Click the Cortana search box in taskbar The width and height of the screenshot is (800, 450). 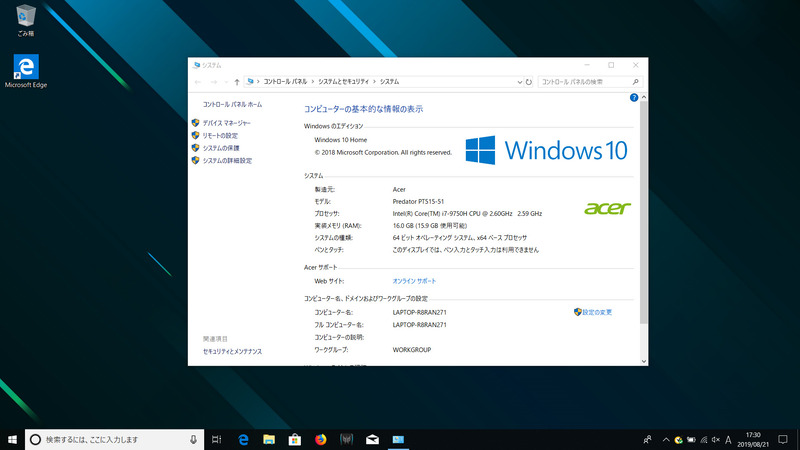click(x=114, y=439)
